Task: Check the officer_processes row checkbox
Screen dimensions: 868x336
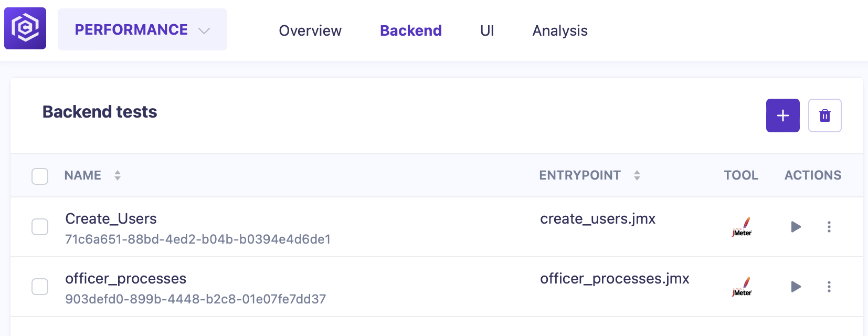Action: [40, 287]
